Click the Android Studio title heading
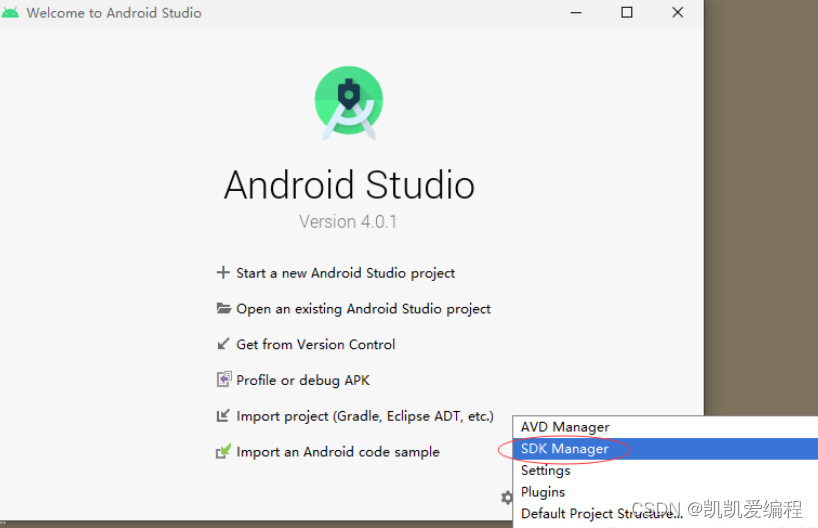The image size is (818, 528). [x=349, y=185]
